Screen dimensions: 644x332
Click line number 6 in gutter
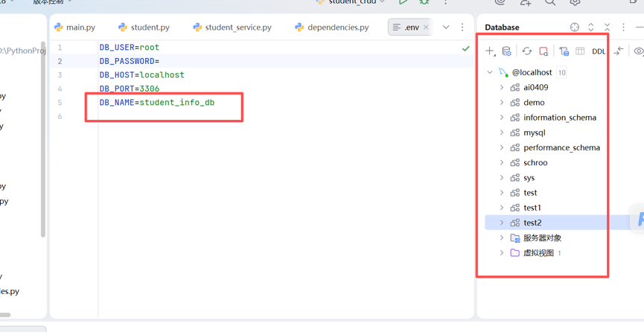(60, 116)
